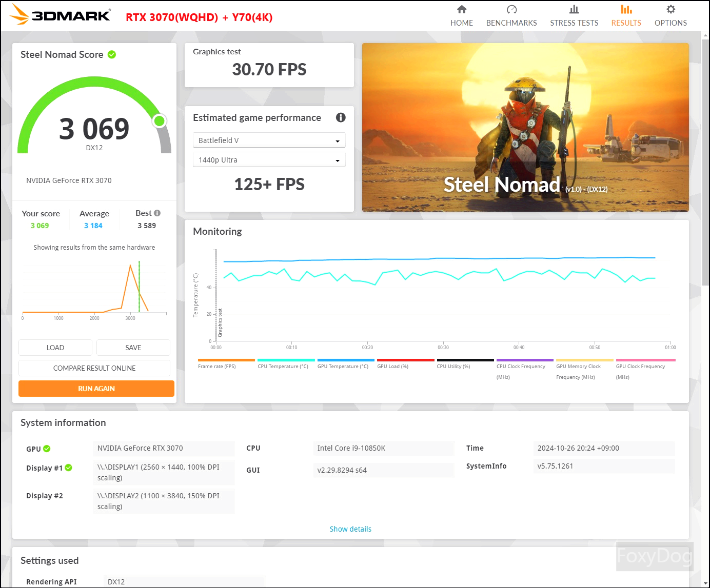This screenshot has width=710, height=588.
Task: Click the Stress Tests chart icon
Action: coord(574,9)
